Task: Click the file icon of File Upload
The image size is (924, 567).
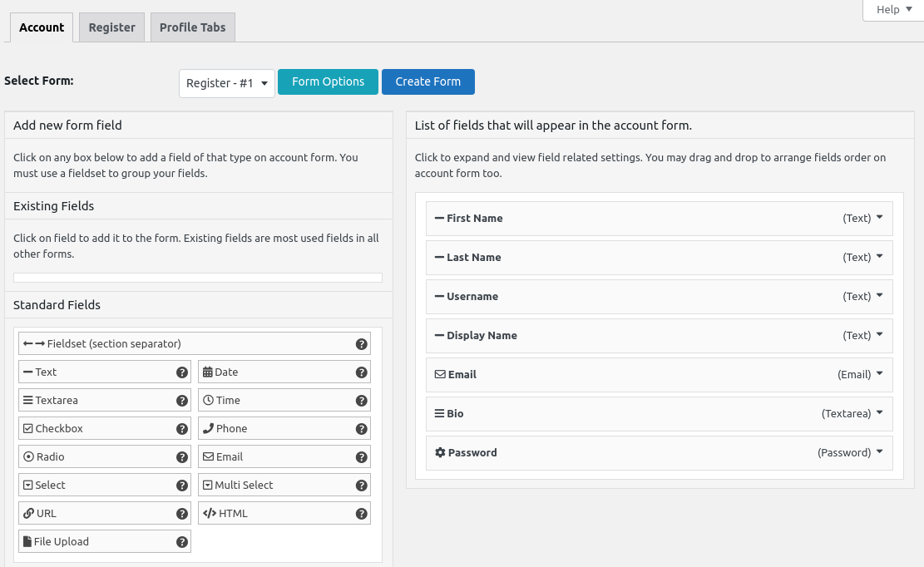Action: coord(27,541)
